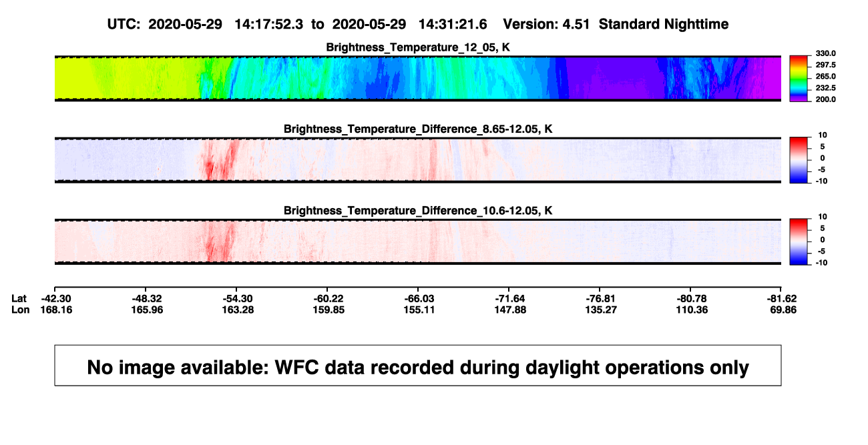Click longitude value 159.85
The width and height of the screenshot is (868, 445).
click(327, 310)
